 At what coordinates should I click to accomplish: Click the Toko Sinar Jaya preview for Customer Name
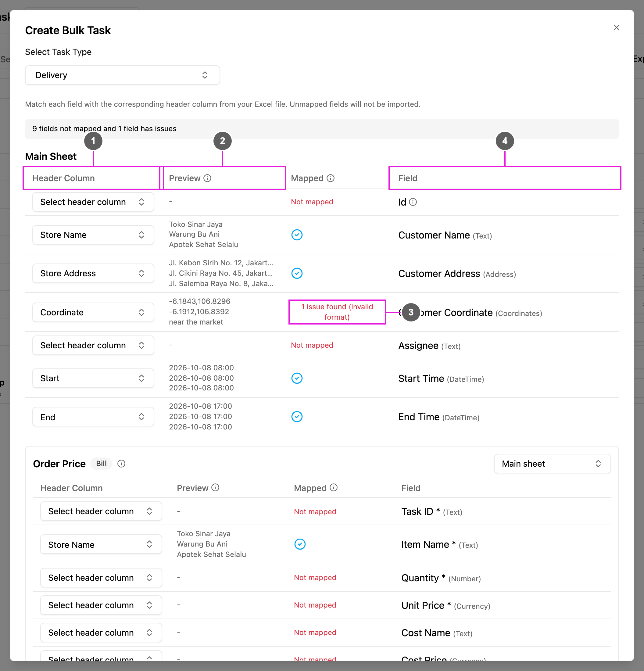[x=196, y=224]
